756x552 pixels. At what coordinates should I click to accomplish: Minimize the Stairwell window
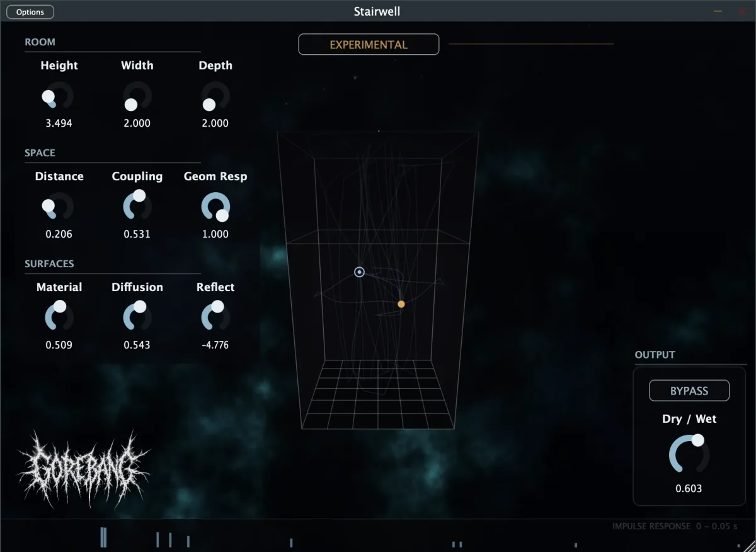[718, 11]
